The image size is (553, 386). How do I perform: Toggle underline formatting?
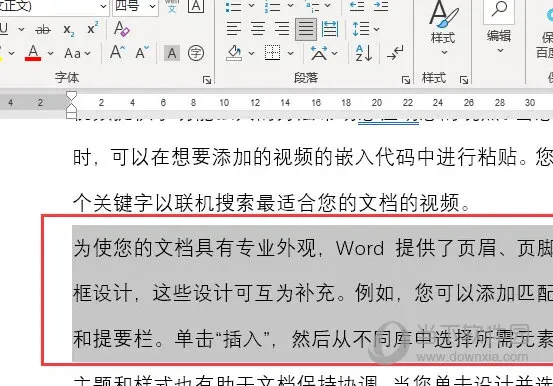(x=4, y=29)
